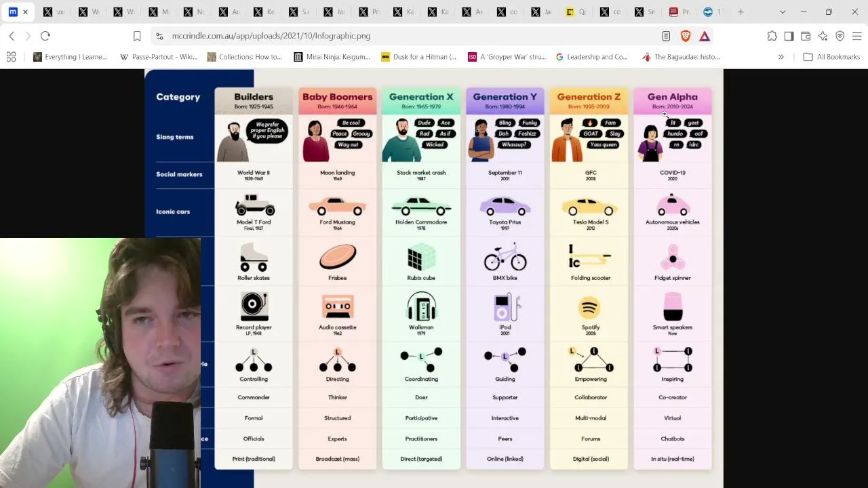Image resolution: width=868 pixels, height=488 pixels.
Task: Click the Model T Ford car icon
Action: [254, 205]
